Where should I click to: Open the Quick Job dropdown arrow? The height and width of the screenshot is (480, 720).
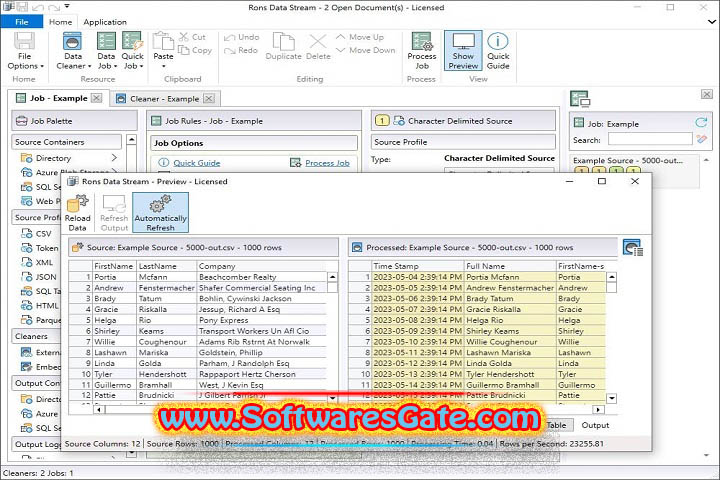tap(141, 66)
